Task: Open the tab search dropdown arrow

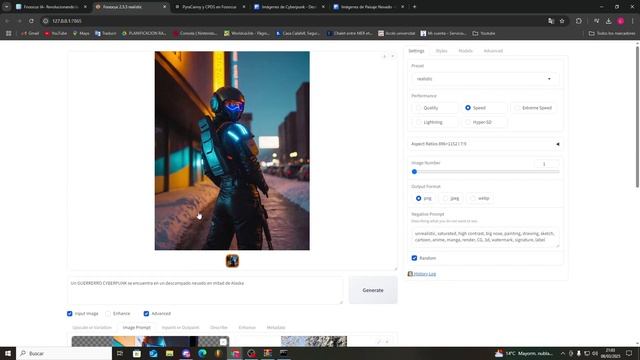Action: point(7,7)
